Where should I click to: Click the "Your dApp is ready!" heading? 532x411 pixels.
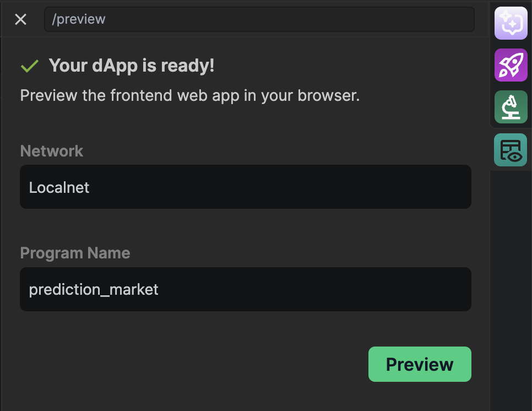pyautogui.click(x=131, y=66)
